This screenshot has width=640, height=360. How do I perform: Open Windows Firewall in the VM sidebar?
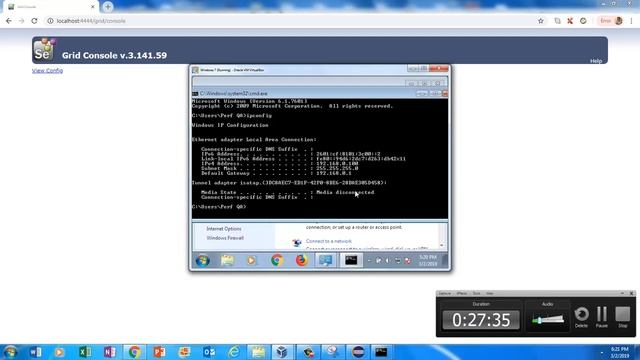225,238
